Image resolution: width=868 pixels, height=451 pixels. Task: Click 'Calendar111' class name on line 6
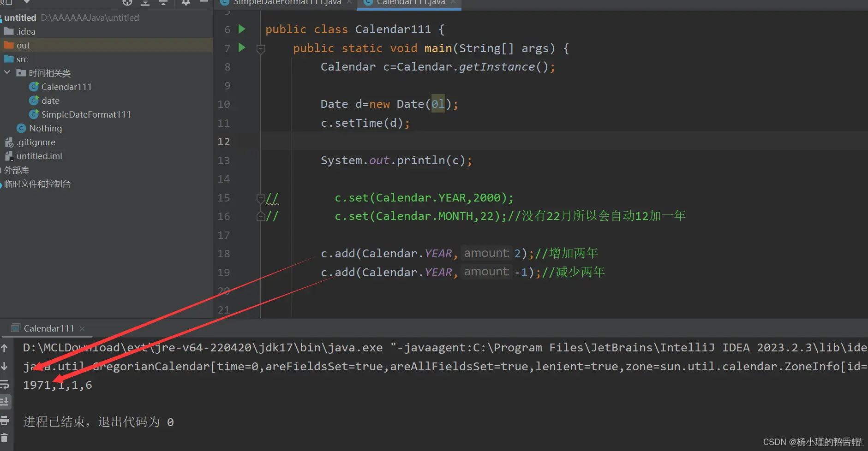(x=393, y=30)
